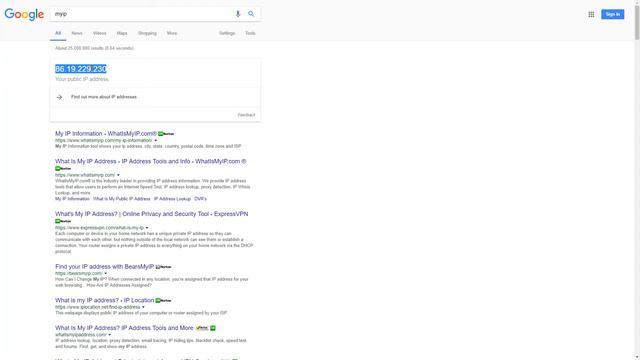Click the Google logo
The image size is (640, 360).
tap(24, 14)
